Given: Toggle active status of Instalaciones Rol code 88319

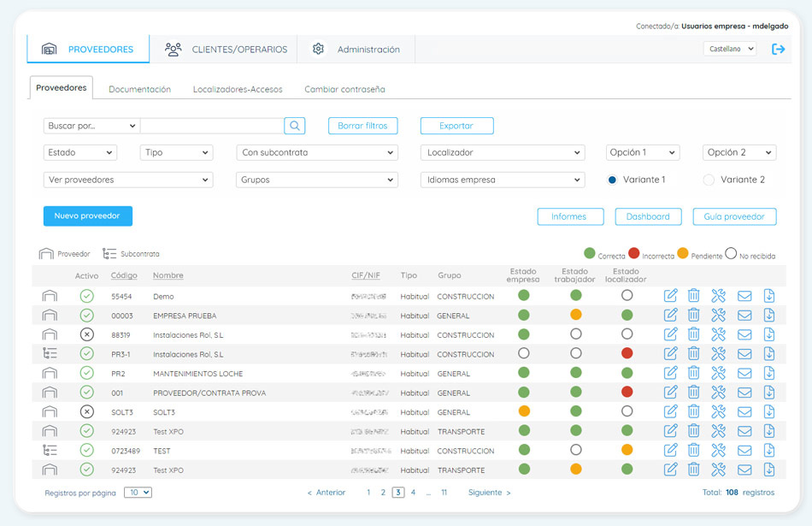Looking at the screenshot, I should (87, 334).
